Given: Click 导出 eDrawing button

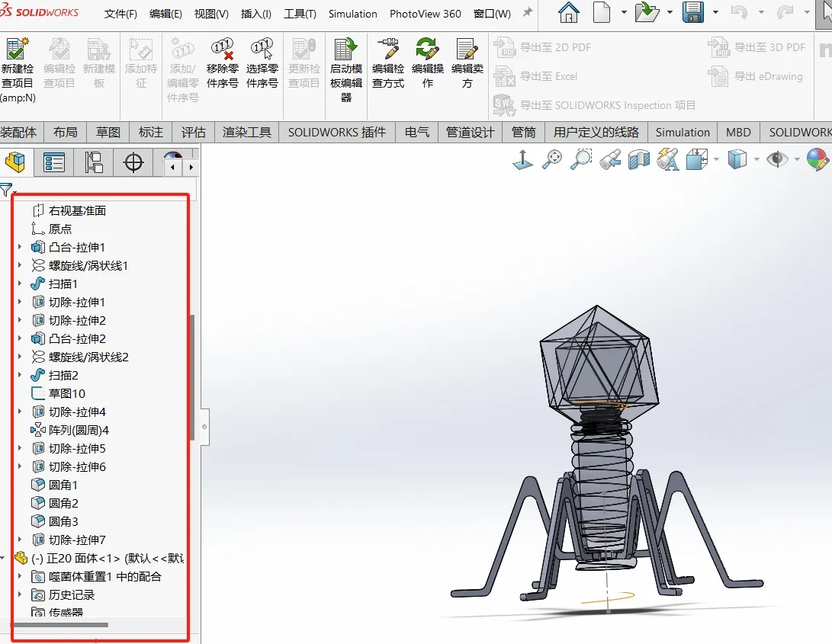Looking at the screenshot, I should click(756, 76).
